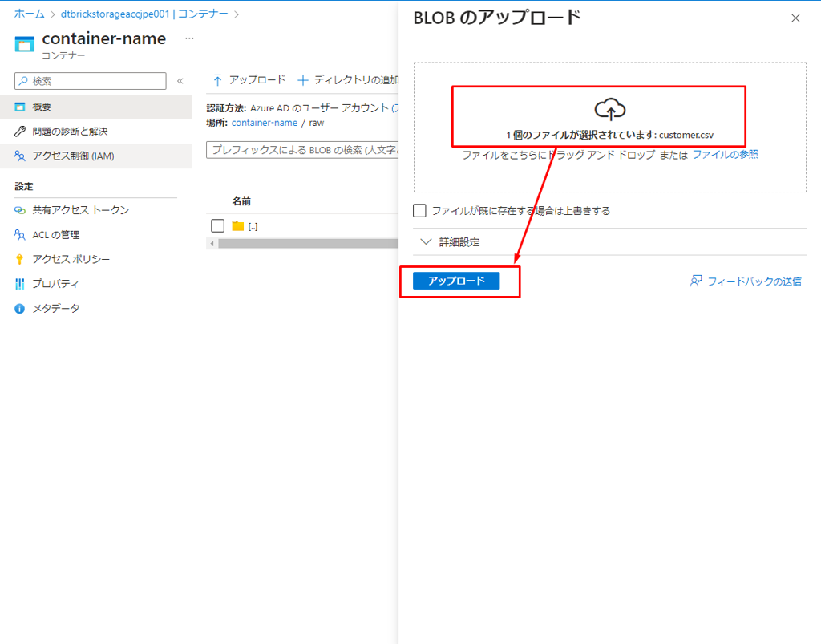Click the people icon for ACL の管理
This screenshot has height=644, width=821.
pos(20,235)
